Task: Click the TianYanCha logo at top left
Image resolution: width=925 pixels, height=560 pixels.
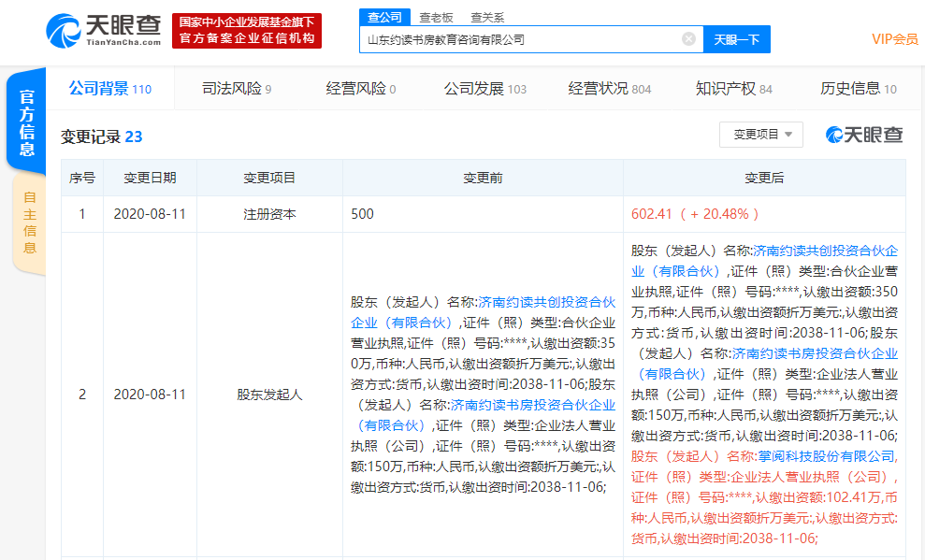Action: click(x=103, y=31)
